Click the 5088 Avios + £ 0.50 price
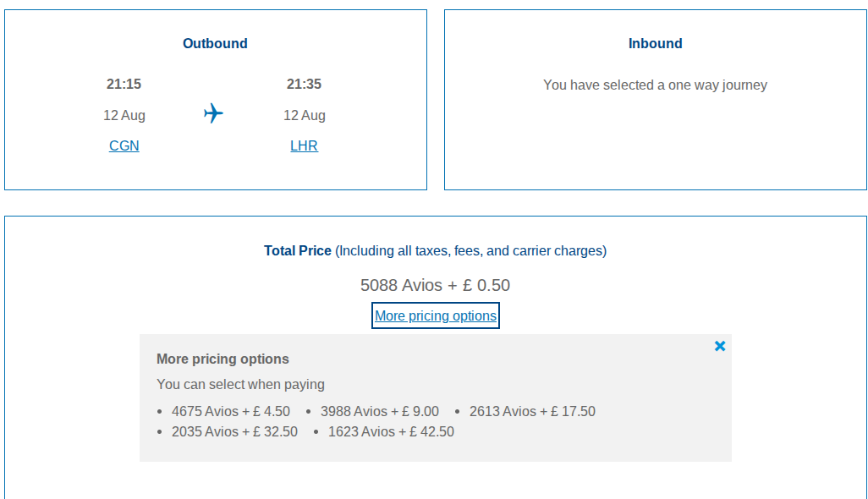 (x=435, y=285)
